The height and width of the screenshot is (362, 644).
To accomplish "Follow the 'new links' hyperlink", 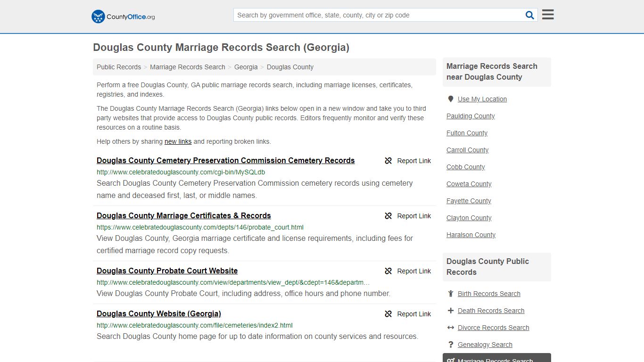I will (x=178, y=141).
